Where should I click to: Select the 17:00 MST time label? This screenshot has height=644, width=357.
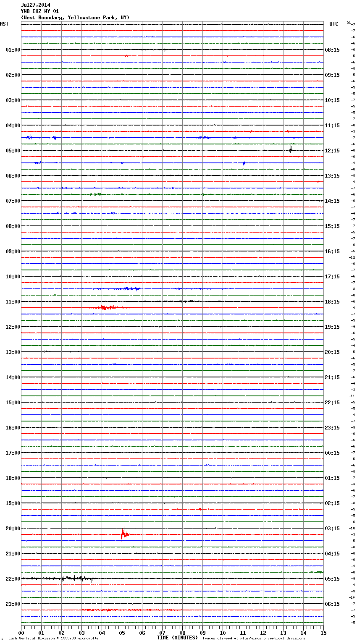(13, 453)
